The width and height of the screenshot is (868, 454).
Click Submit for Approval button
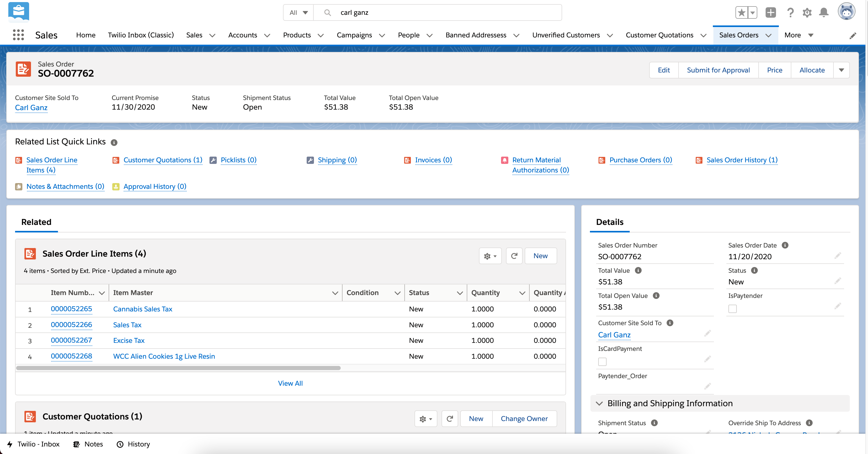pyautogui.click(x=718, y=70)
